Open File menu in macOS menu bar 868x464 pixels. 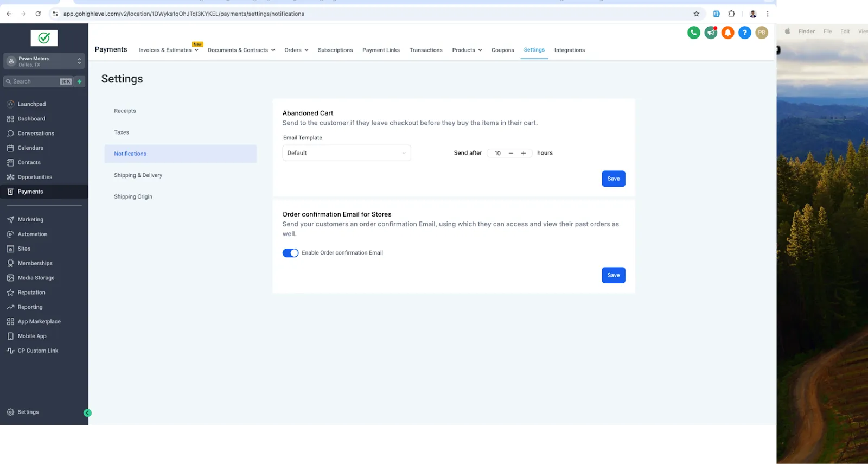click(x=827, y=31)
